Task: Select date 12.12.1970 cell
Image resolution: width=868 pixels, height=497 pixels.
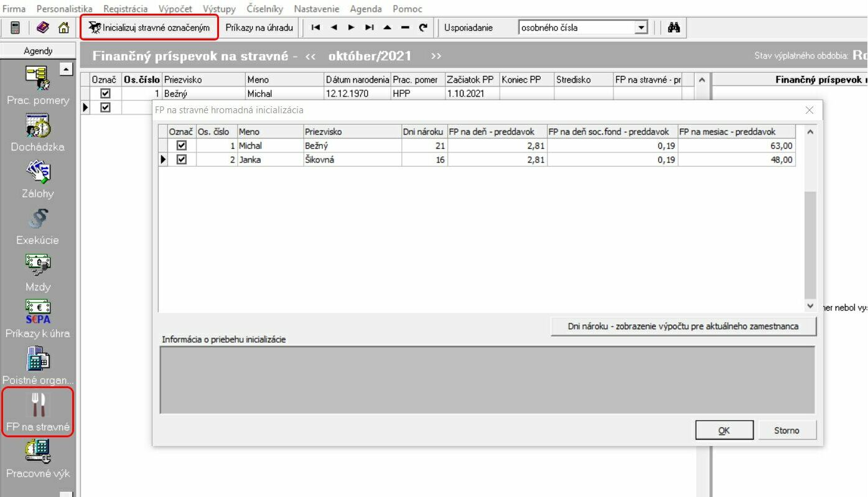Action: 357,93
